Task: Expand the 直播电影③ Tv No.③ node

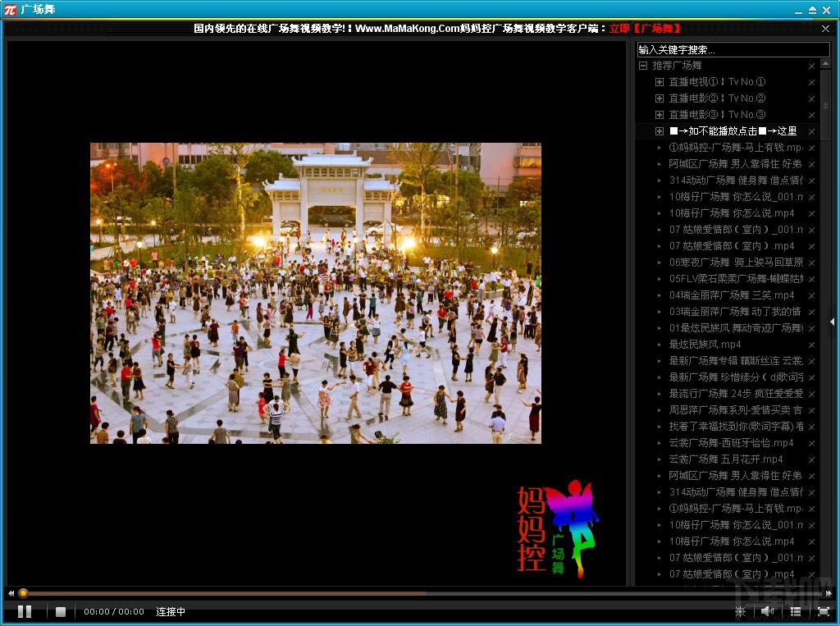Action: tap(660, 115)
